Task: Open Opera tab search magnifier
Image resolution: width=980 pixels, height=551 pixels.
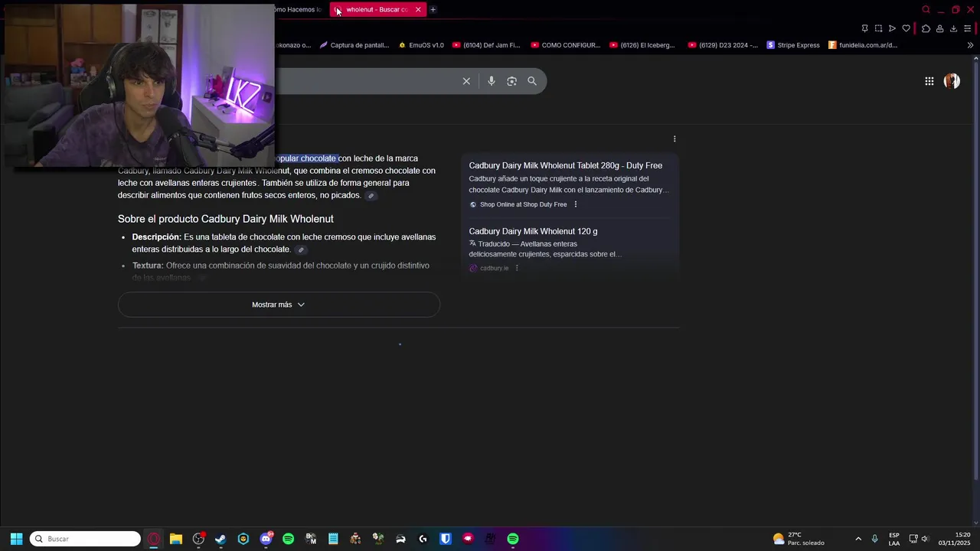Action: [926, 9]
